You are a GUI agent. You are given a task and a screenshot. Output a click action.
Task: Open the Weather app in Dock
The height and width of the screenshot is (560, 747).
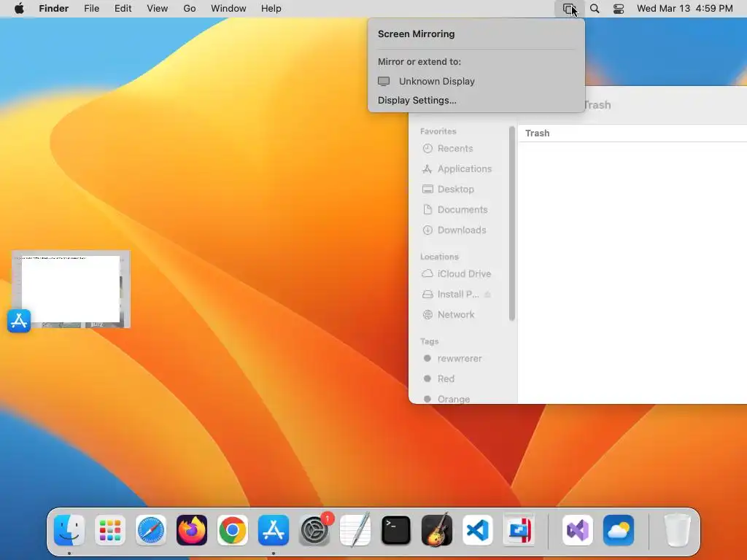pos(619,531)
